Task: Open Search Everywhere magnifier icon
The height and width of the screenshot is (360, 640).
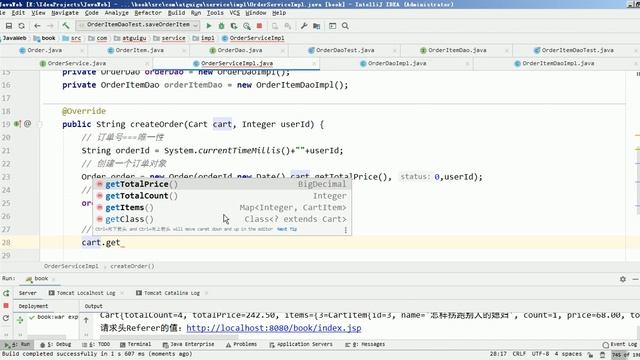Action: pos(345,26)
